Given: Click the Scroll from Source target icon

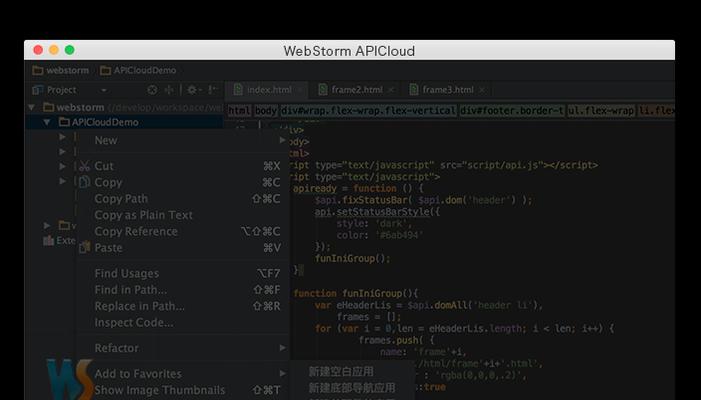Looking at the screenshot, I should point(152,90).
